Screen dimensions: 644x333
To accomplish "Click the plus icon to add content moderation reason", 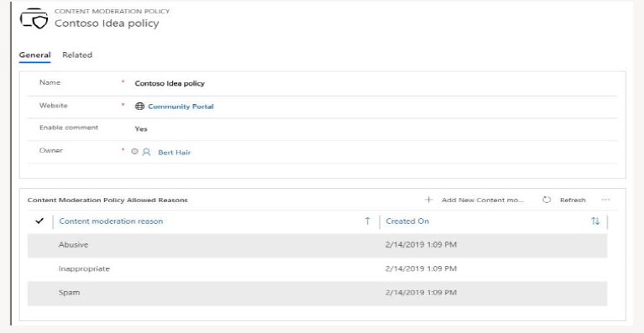I will click(428, 200).
